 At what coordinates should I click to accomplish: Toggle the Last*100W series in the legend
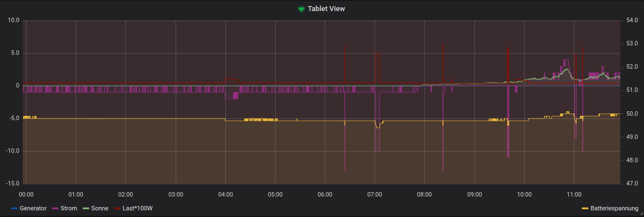pyautogui.click(x=138, y=208)
